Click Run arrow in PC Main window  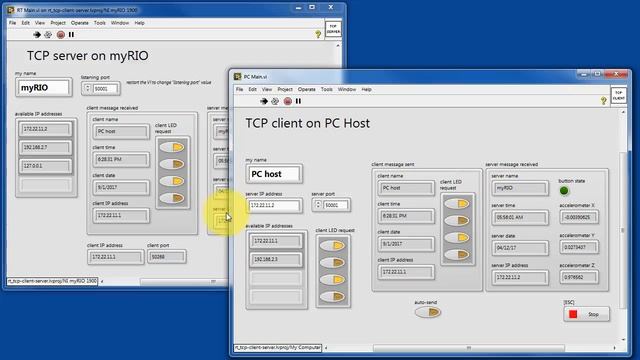tap(264, 101)
